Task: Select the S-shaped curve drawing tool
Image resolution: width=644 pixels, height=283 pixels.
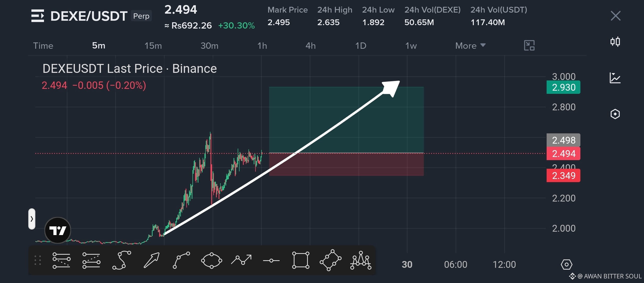Action: 121,260
